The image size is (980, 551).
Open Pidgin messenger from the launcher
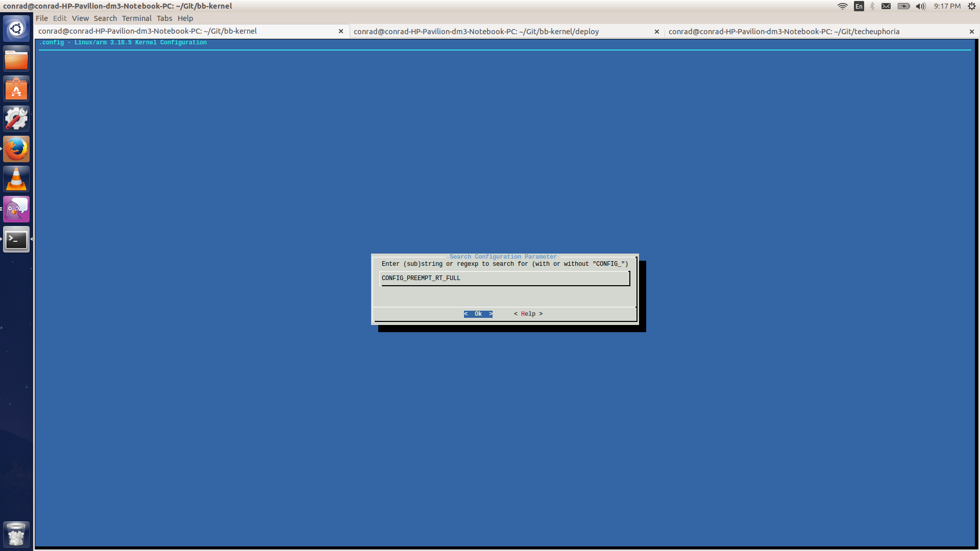click(x=16, y=209)
